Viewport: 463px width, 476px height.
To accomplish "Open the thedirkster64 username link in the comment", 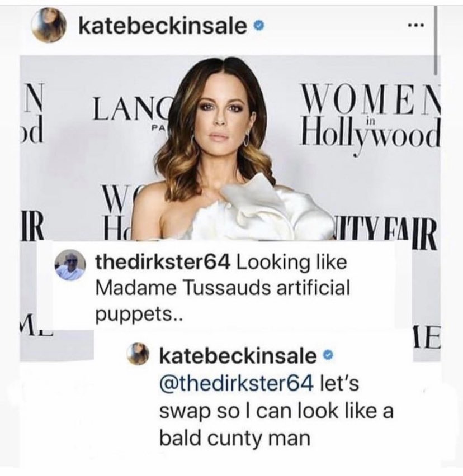I will (x=163, y=262).
